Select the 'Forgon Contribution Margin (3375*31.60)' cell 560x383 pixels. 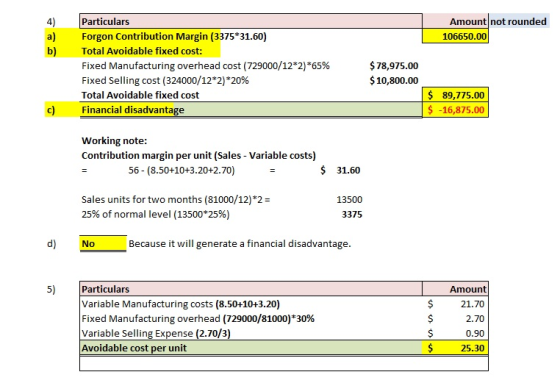point(174,36)
